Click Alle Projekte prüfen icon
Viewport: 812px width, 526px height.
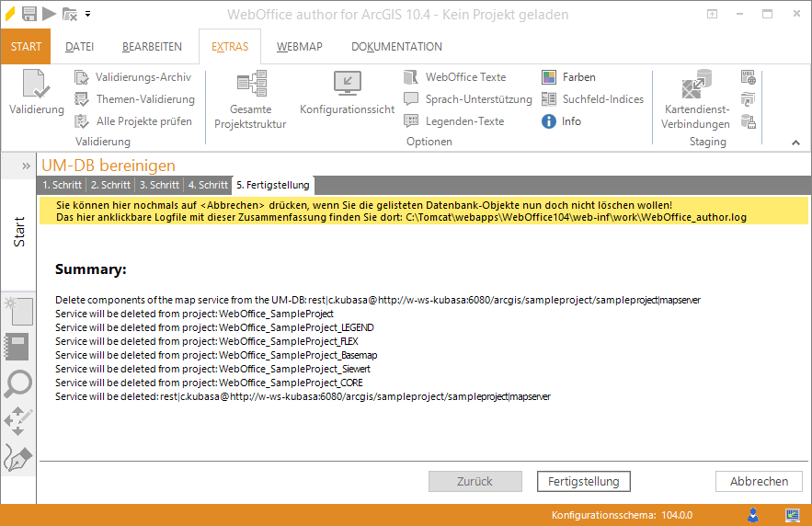81,121
